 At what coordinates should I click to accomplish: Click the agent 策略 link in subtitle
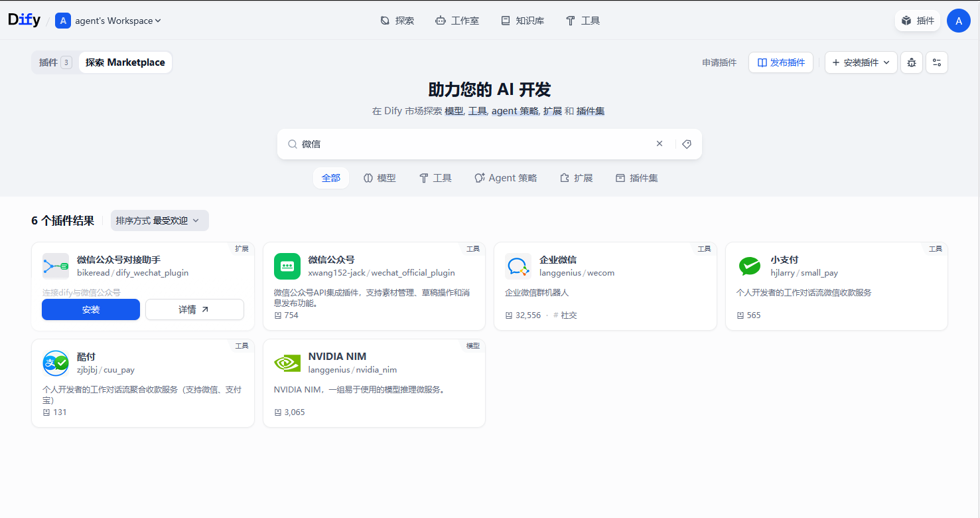[x=515, y=111]
